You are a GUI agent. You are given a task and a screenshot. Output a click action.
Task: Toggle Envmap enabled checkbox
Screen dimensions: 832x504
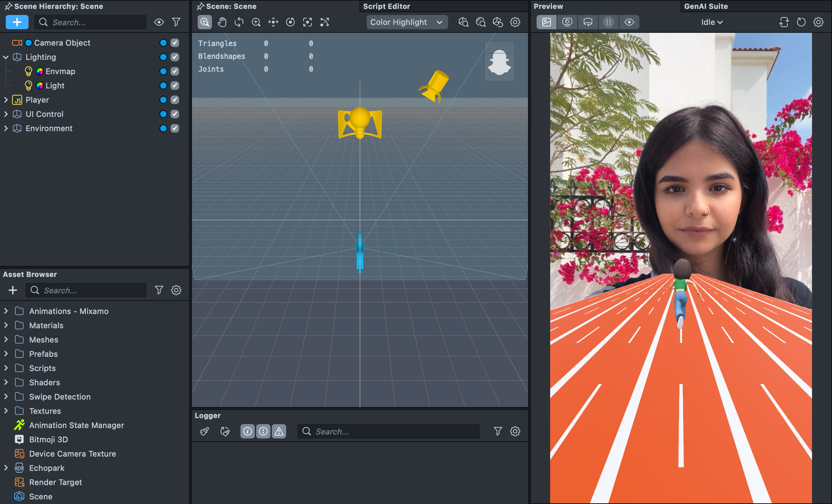[175, 71]
